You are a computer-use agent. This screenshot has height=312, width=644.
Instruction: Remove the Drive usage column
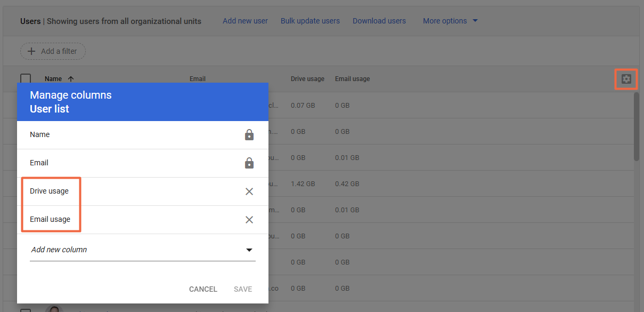click(x=249, y=191)
